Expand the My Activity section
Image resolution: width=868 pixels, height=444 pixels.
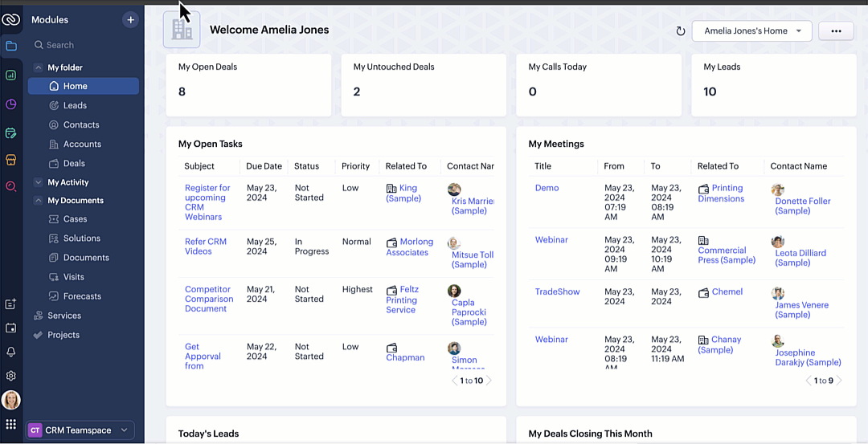point(38,183)
